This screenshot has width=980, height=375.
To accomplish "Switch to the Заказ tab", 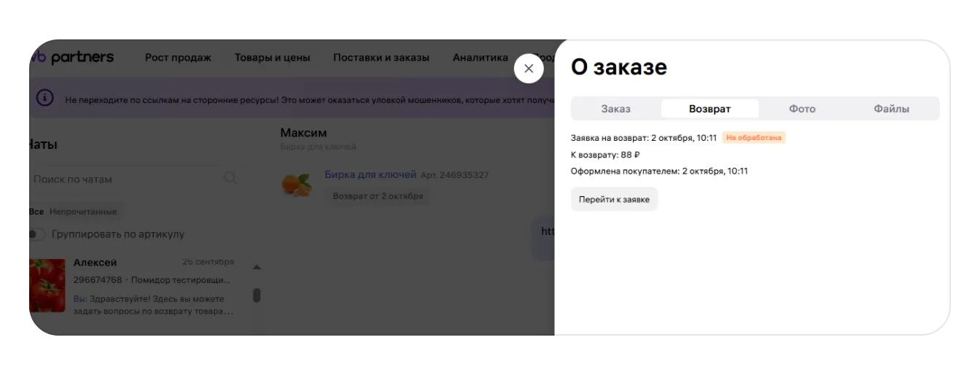I will 615,109.
